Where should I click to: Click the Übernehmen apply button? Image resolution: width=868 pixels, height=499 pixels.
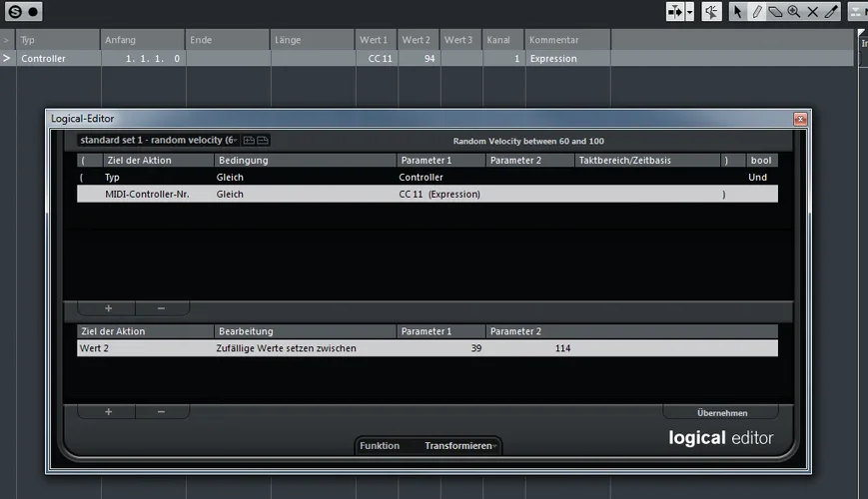pyautogui.click(x=722, y=413)
